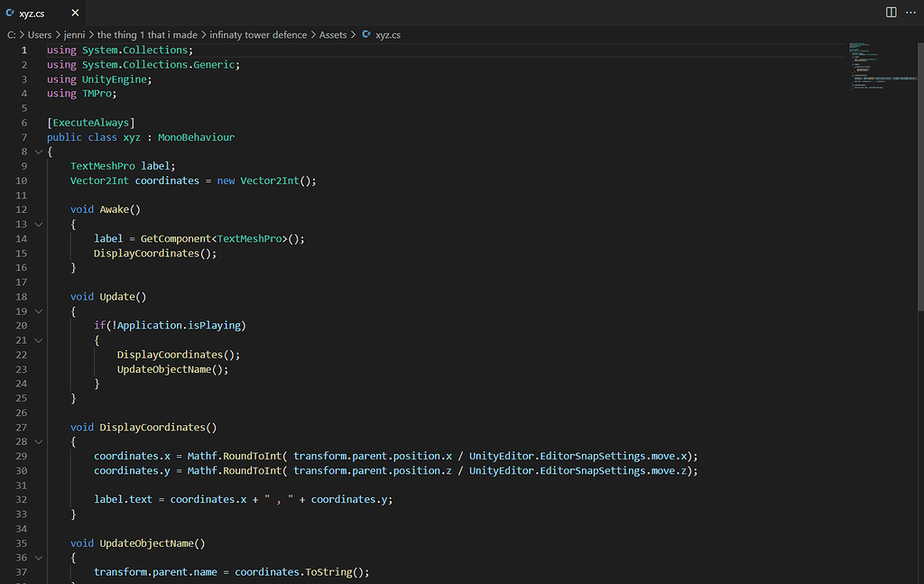Click 'DisplayCoordinates();' call on line 15
The width and height of the screenshot is (924, 584).
[155, 254]
